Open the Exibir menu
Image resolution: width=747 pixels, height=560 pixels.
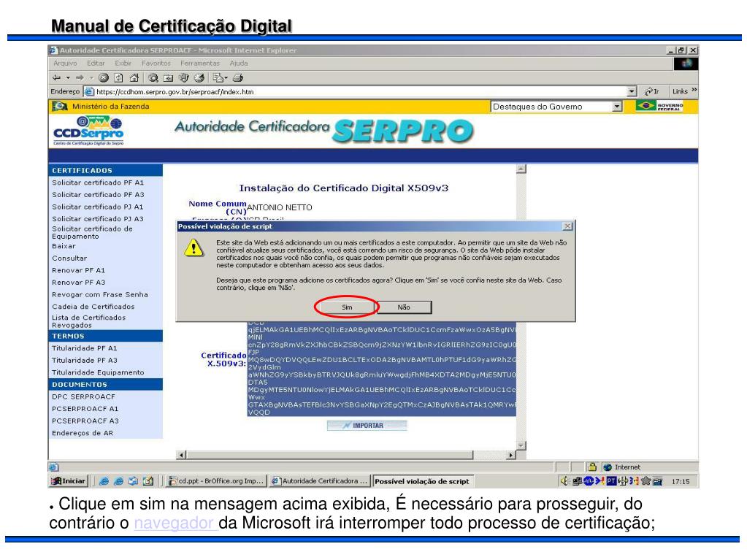tap(123, 64)
